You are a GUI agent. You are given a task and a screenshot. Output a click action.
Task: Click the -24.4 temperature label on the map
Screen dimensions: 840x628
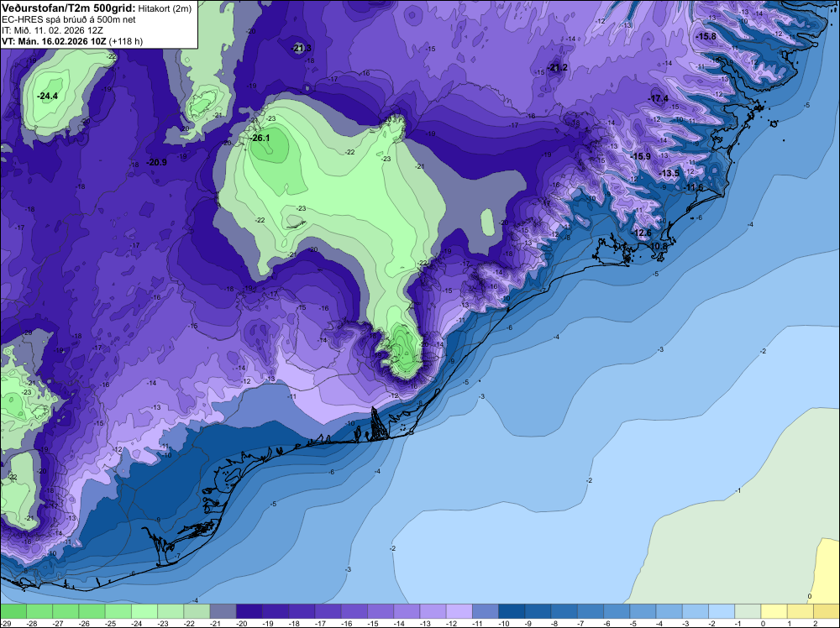47,97
